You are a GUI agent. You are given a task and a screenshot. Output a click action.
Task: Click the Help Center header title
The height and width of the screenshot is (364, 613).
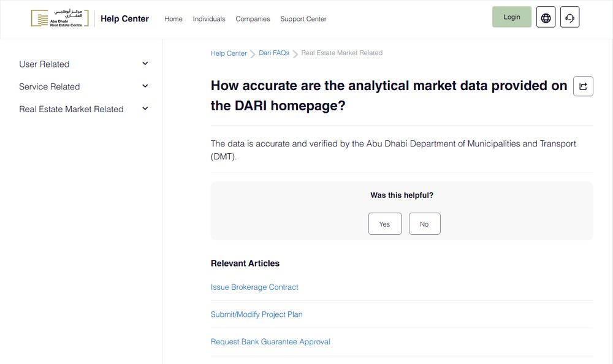[x=124, y=19]
